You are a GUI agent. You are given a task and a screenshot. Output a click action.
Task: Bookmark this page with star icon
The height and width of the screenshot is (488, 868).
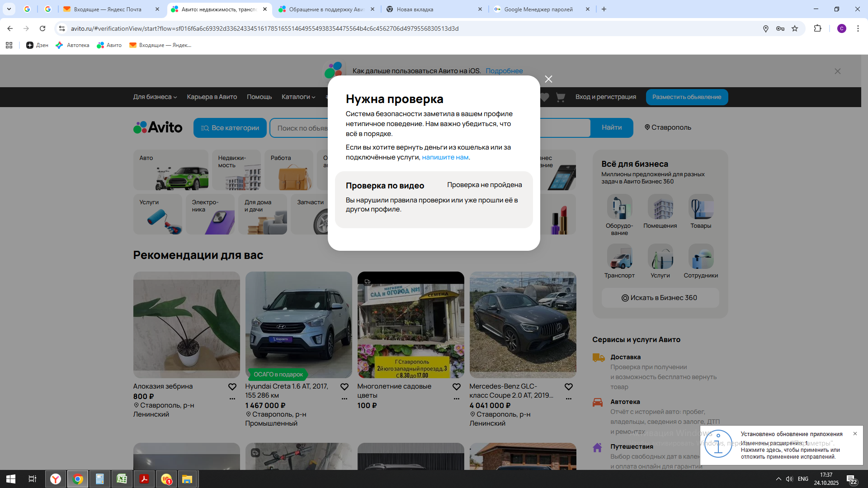(x=795, y=28)
